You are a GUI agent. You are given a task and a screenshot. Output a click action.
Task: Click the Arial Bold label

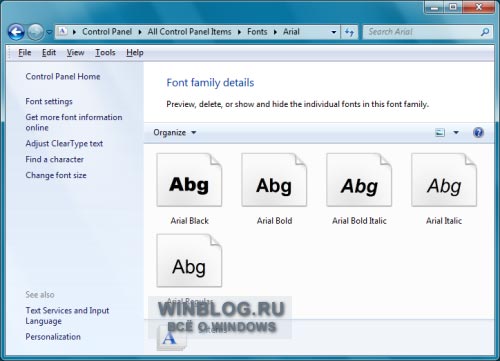tap(274, 221)
